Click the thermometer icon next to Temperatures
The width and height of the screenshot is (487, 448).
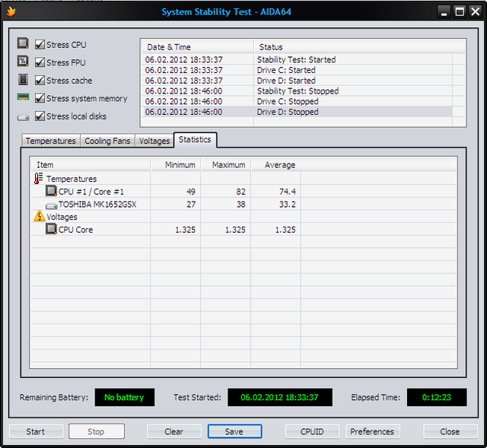(39, 179)
